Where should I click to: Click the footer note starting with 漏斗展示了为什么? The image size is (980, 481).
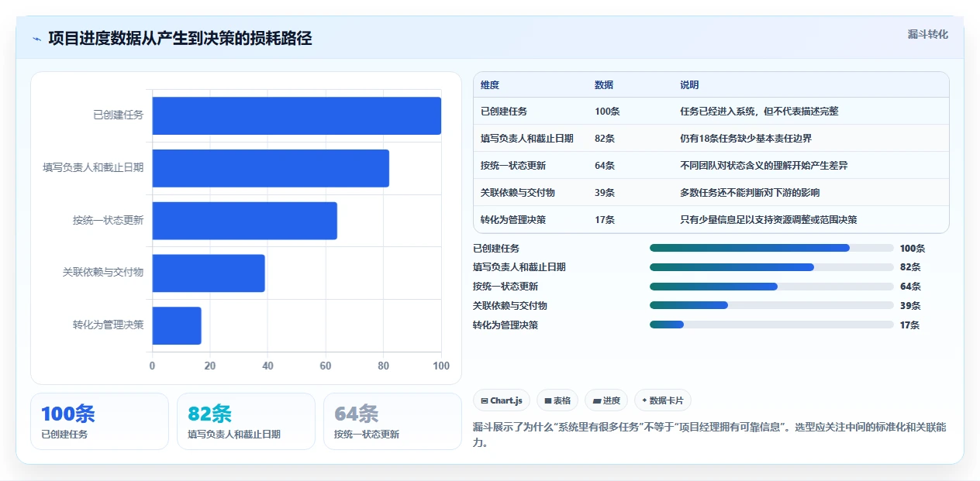[x=709, y=435]
